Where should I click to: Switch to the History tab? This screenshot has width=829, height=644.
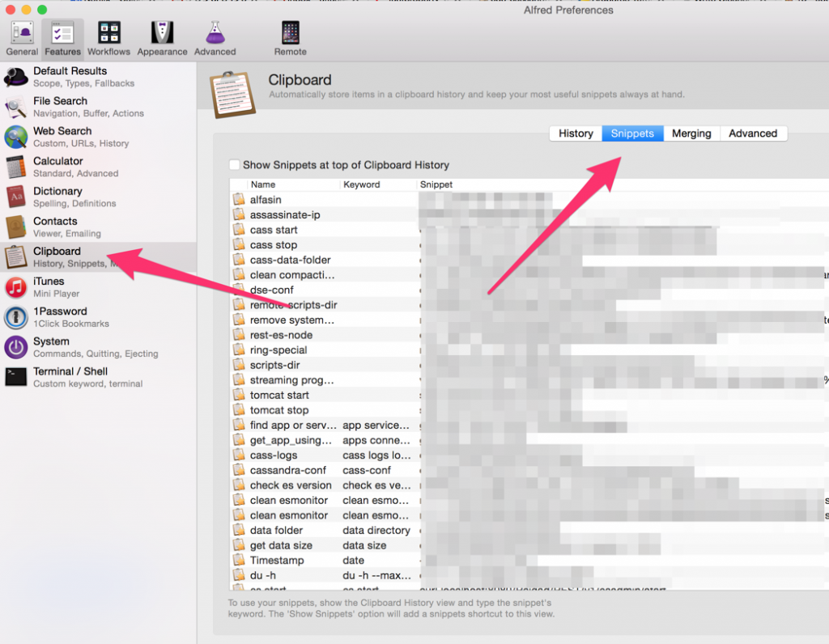[576, 133]
